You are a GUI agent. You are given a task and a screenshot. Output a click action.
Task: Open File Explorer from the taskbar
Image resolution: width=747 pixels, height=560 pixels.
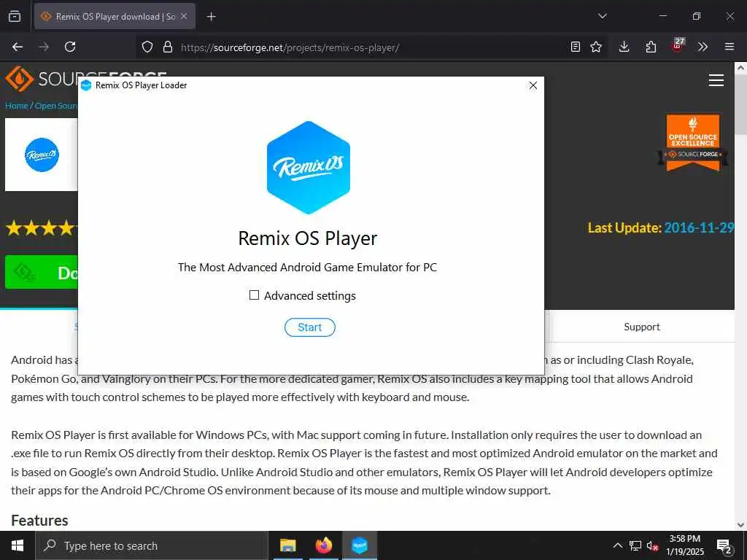pos(287,545)
